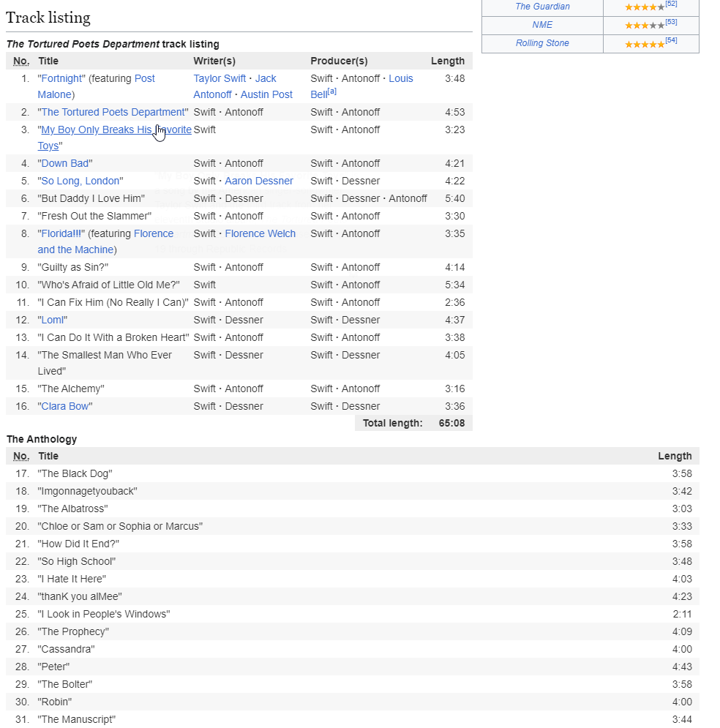Open the "So Long, London" link
720x728 pixels.
pyautogui.click(x=80, y=181)
